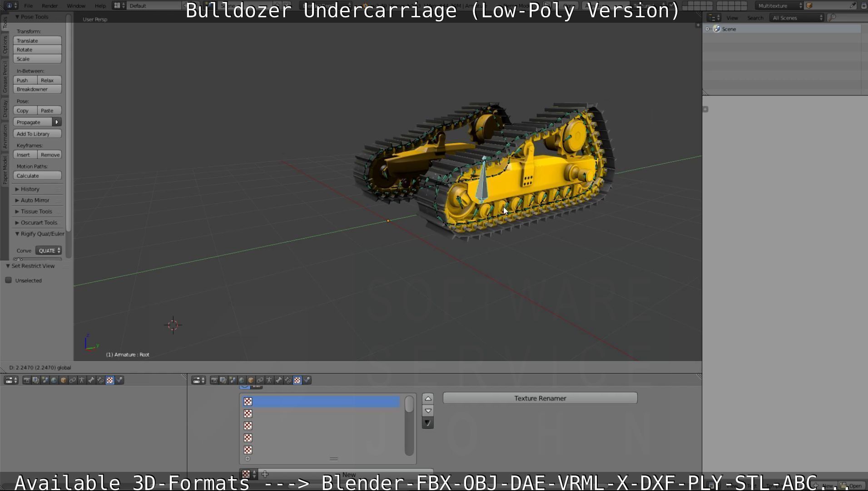Collapse the Rigify Quat/Euler panel
This screenshot has width=868, height=491.
[17, 234]
